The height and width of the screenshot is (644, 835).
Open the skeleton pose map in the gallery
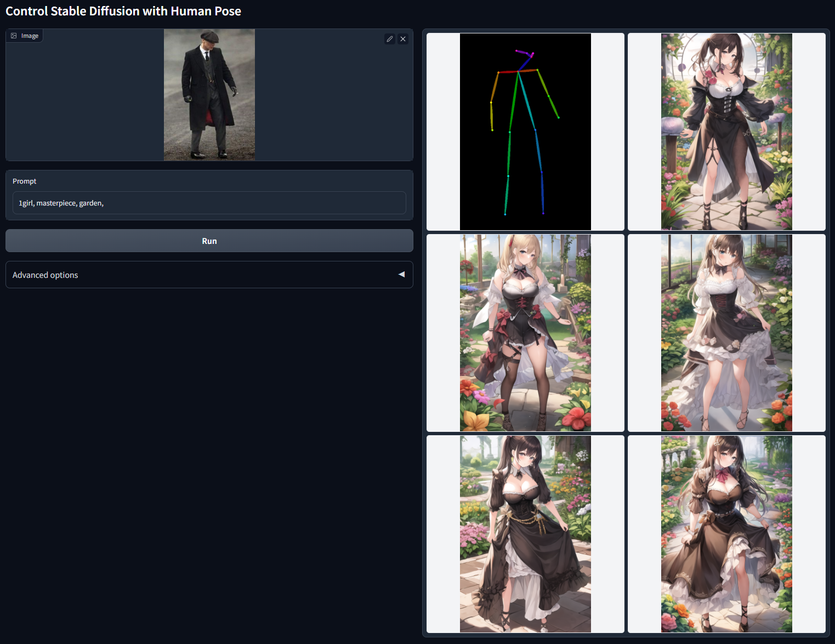coord(525,132)
